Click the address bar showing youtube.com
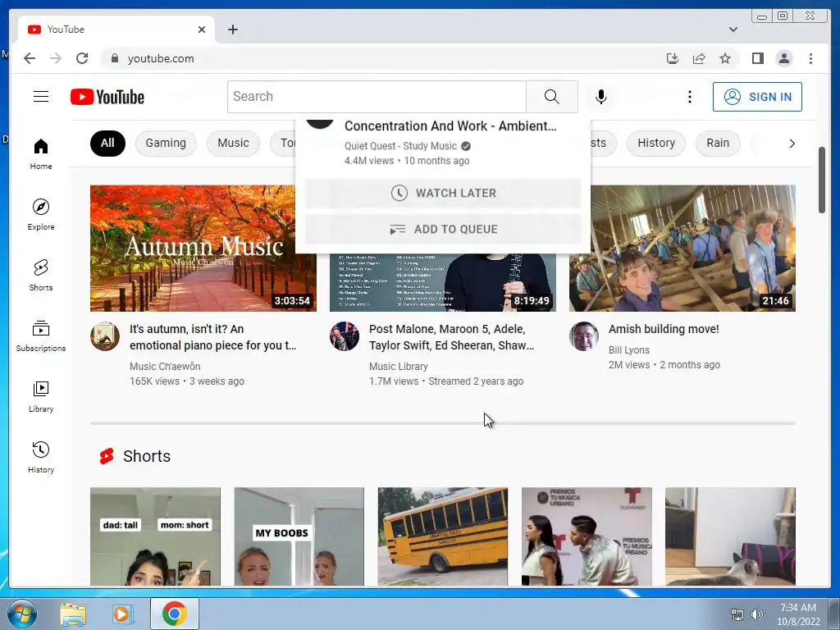This screenshot has height=630, width=840. tap(375, 58)
